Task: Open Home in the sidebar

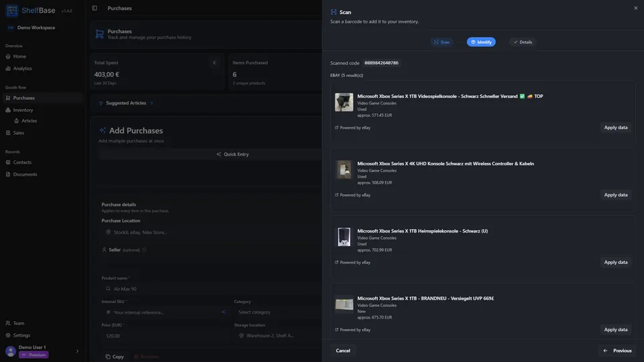Action: coord(43,56)
